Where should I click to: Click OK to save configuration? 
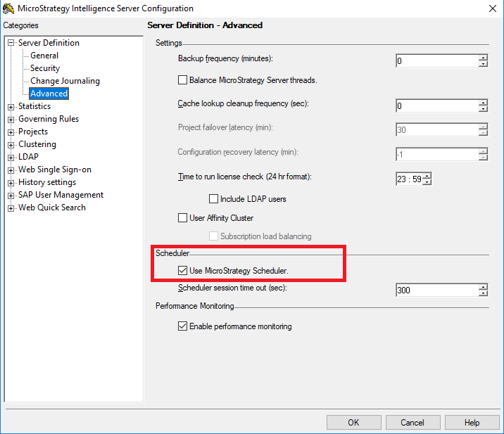(x=354, y=423)
